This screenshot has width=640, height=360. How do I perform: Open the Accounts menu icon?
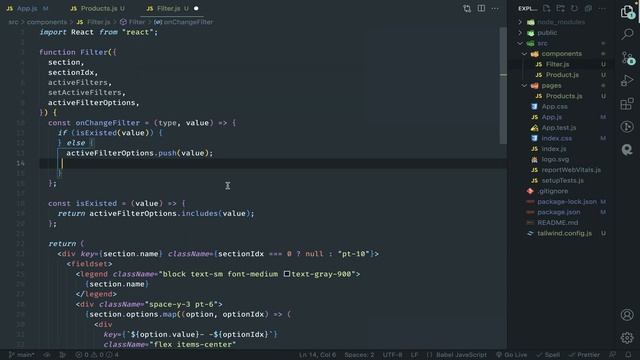(x=627, y=315)
